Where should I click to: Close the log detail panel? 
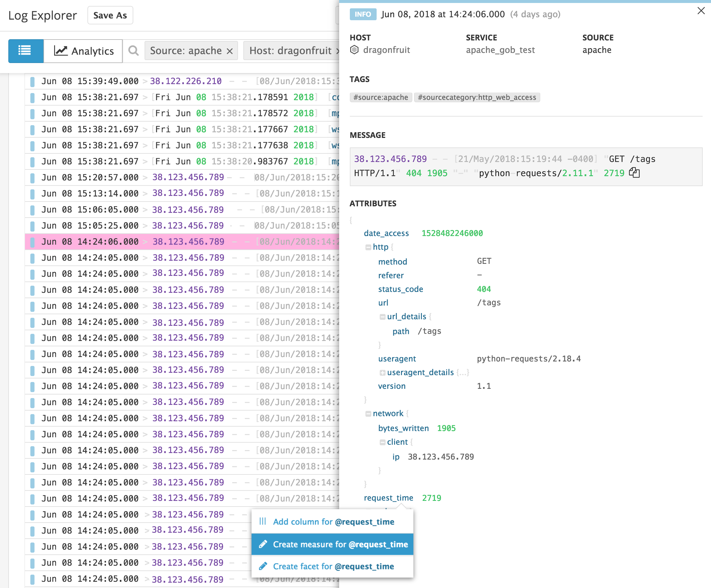tap(701, 11)
